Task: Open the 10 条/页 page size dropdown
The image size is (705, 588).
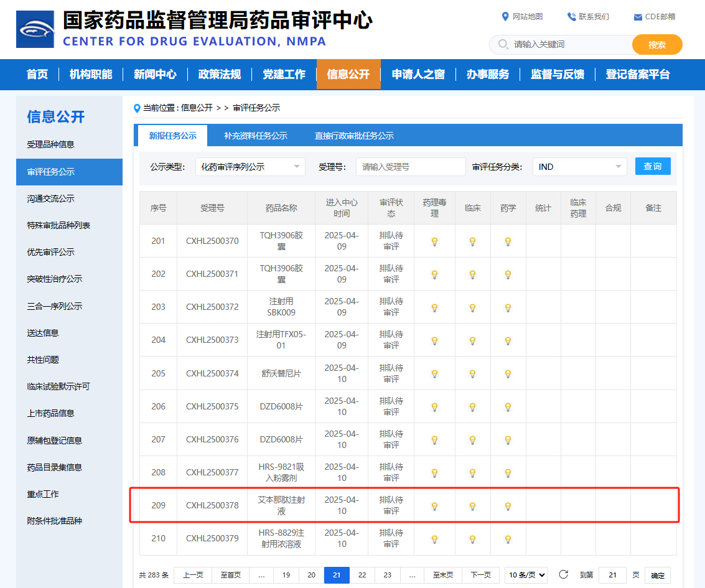Action: click(x=526, y=575)
